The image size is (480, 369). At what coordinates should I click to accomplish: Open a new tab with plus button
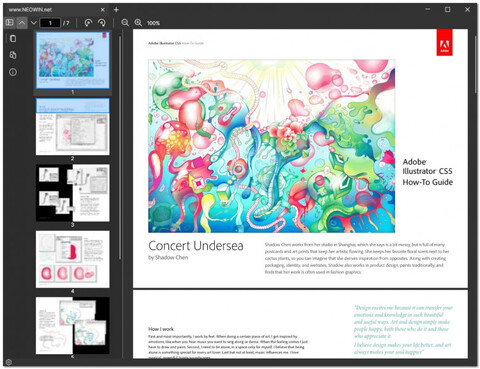point(116,10)
